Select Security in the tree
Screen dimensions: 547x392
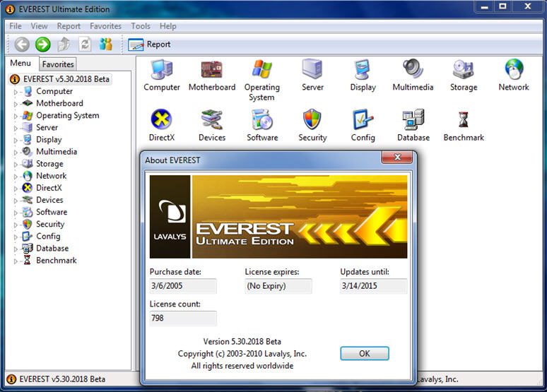[50, 224]
